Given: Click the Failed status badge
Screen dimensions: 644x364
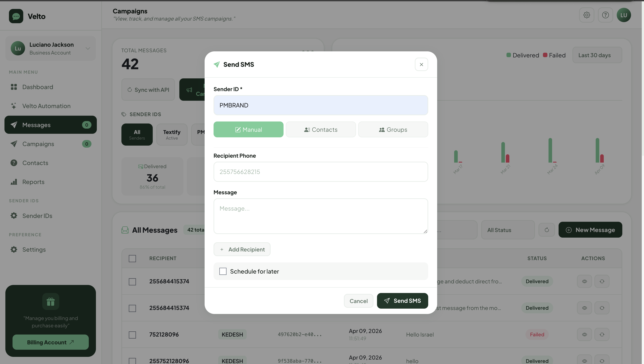Looking at the screenshot, I should 537,335.
